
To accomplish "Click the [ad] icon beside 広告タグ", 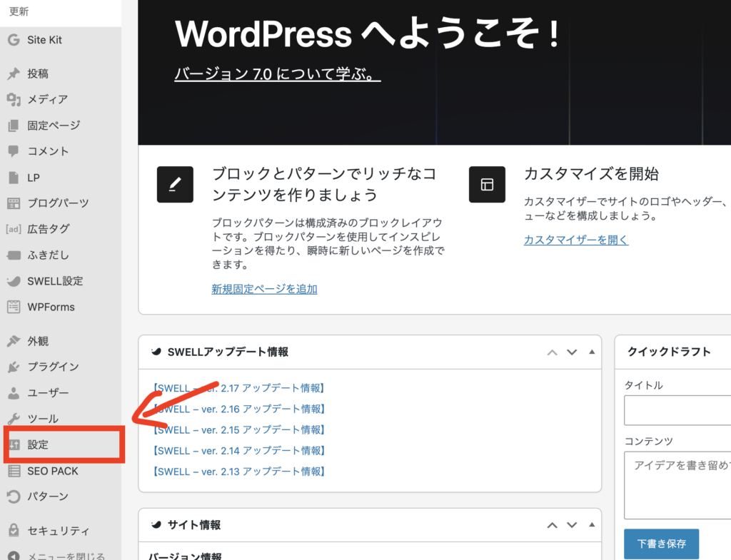I will (14, 229).
